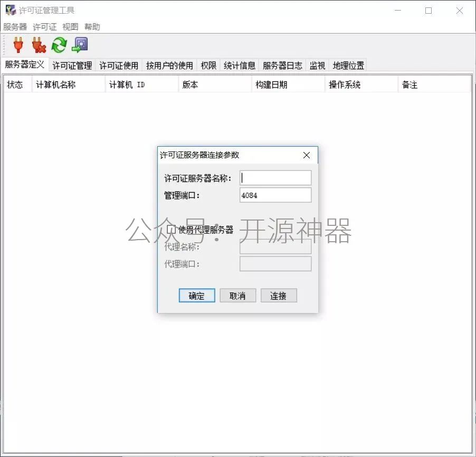The width and height of the screenshot is (476, 457).
Task: Click the connect server plug icon
Action: pos(18,45)
